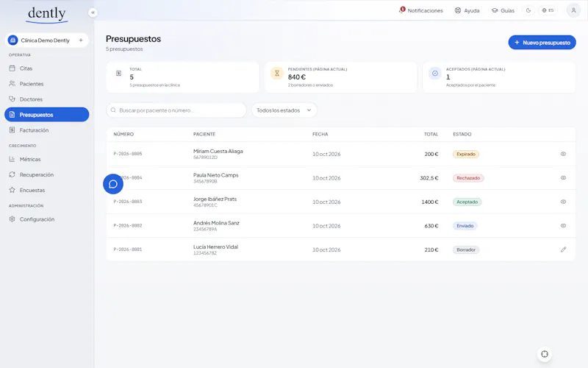Image resolution: width=588 pixels, height=368 pixels.
Task: View Andrés Molina Sanz budget eye icon
Action: coord(563,226)
